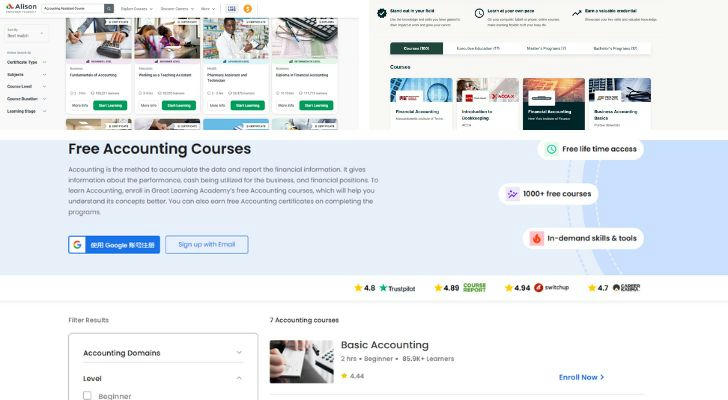Screen dimensions: 728x400
Task: Click Start Learning for Fundamentals of Accounting
Action: click(110, 105)
